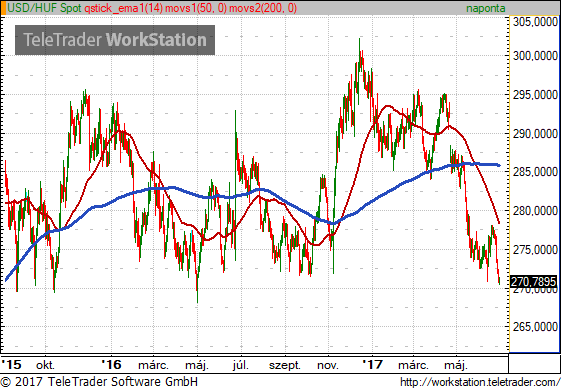Click the 290,0000 price axis label

point(535,134)
